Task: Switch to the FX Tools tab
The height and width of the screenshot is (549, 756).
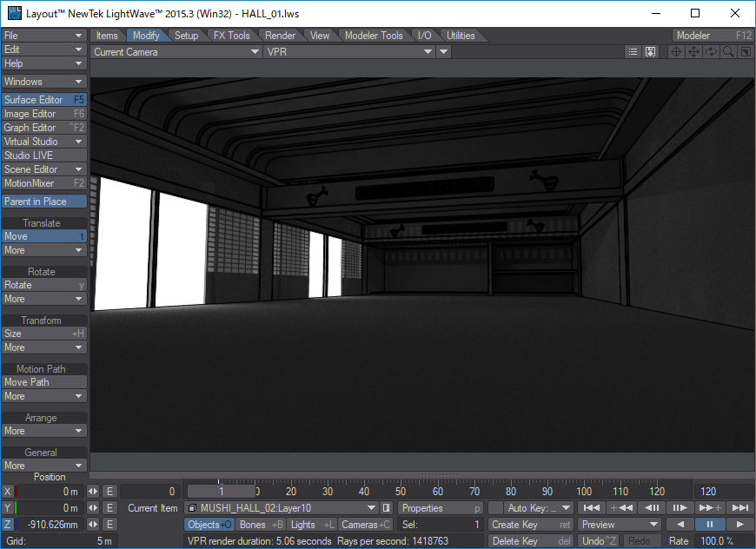Action: (232, 36)
